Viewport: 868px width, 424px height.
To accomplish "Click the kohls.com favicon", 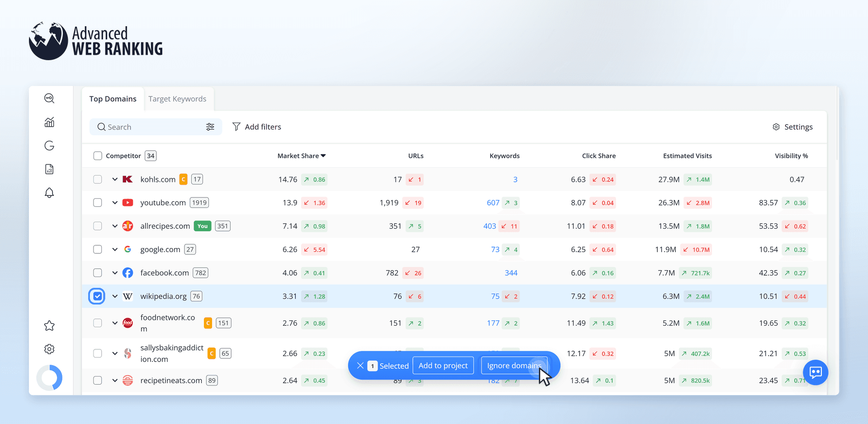I will [x=128, y=179].
